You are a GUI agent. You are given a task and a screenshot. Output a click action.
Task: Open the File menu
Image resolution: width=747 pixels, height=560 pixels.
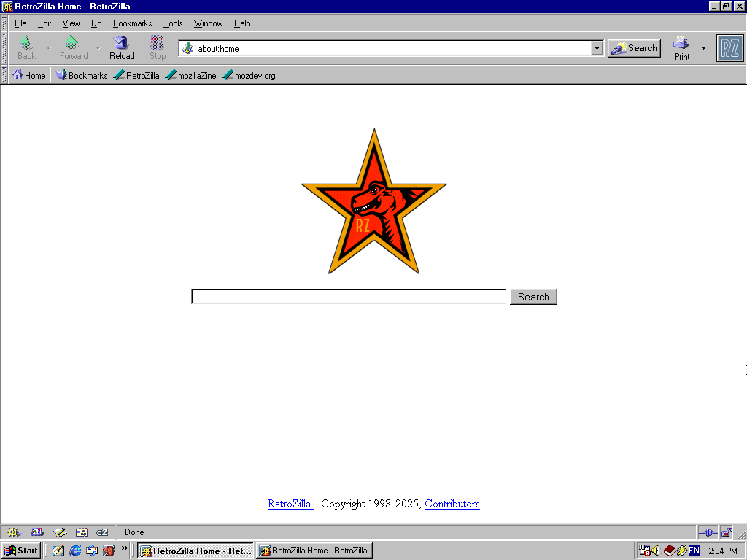coord(20,23)
